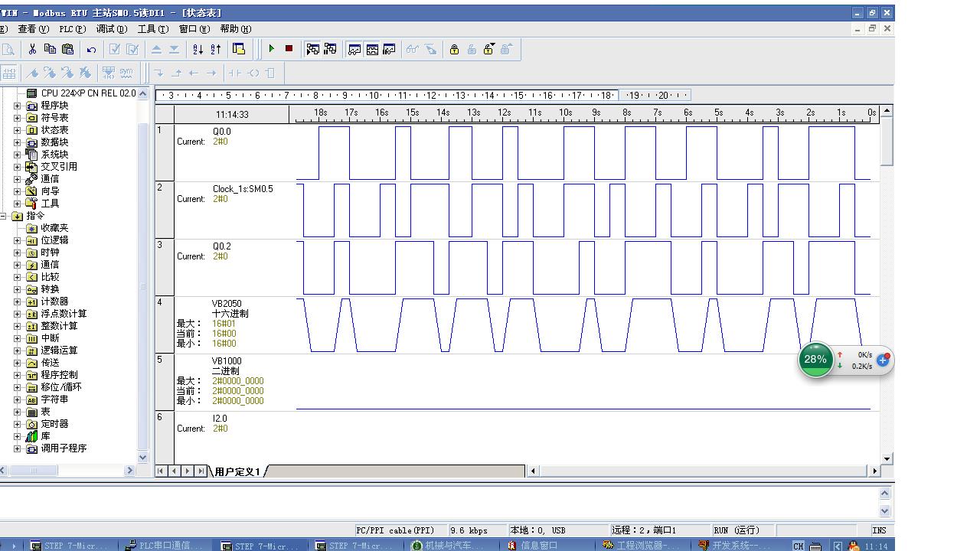Toggle Chart Status button
The height and width of the screenshot is (551, 980).
(x=354, y=49)
